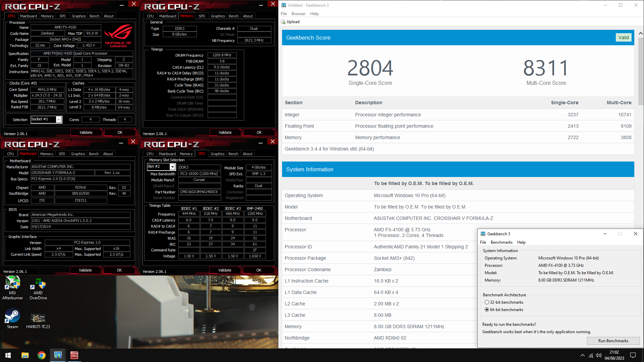
Task: Launch Steam from the desktop
Action: [x=13, y=318]
